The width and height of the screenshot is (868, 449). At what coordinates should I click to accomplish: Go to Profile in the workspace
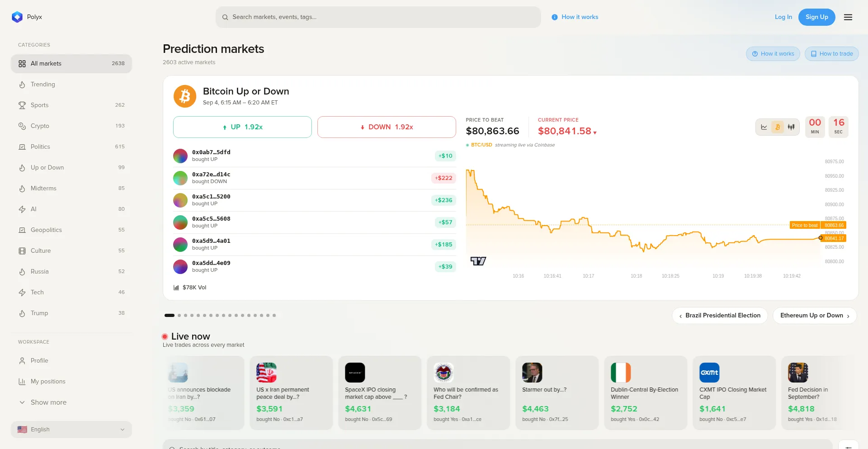pyautogui.click(x=71, y=361)
